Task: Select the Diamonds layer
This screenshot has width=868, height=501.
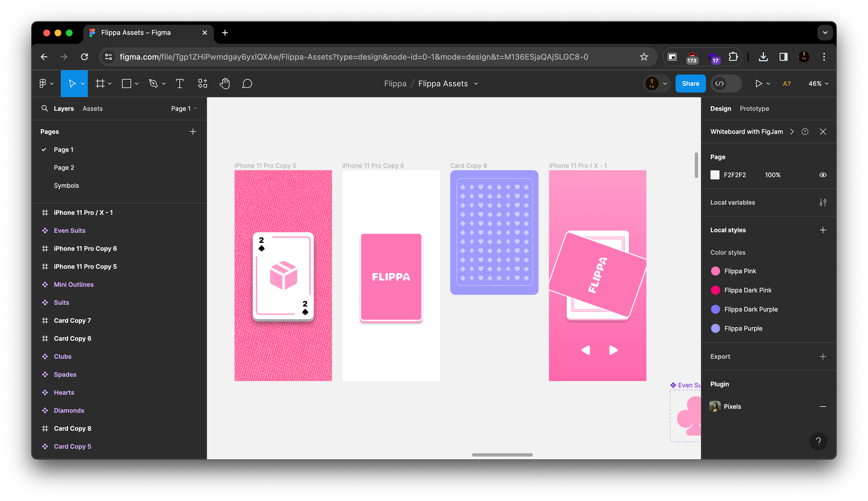Action: tap(69, 410)
